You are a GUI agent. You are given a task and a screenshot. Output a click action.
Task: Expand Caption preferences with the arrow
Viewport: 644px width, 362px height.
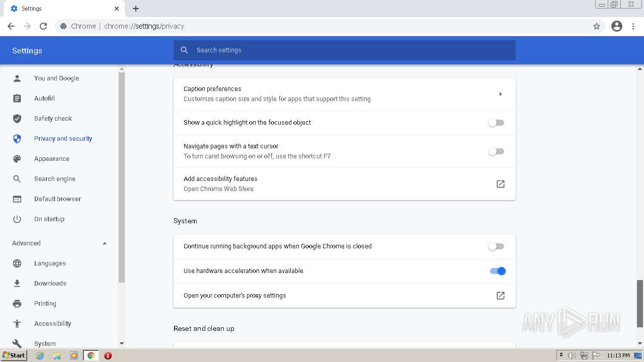coord(501,94)
